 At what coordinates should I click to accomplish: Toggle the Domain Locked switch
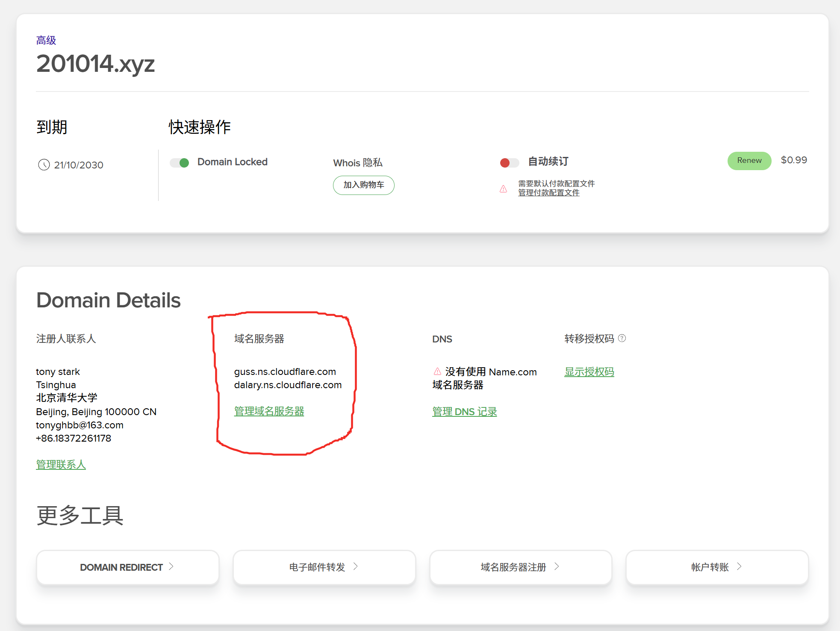(180, 163)
